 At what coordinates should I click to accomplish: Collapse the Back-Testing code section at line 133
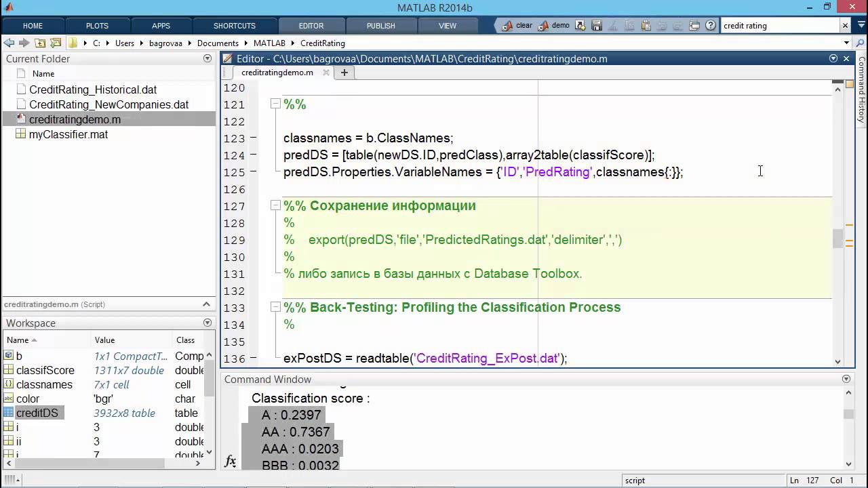pos(275,307)
